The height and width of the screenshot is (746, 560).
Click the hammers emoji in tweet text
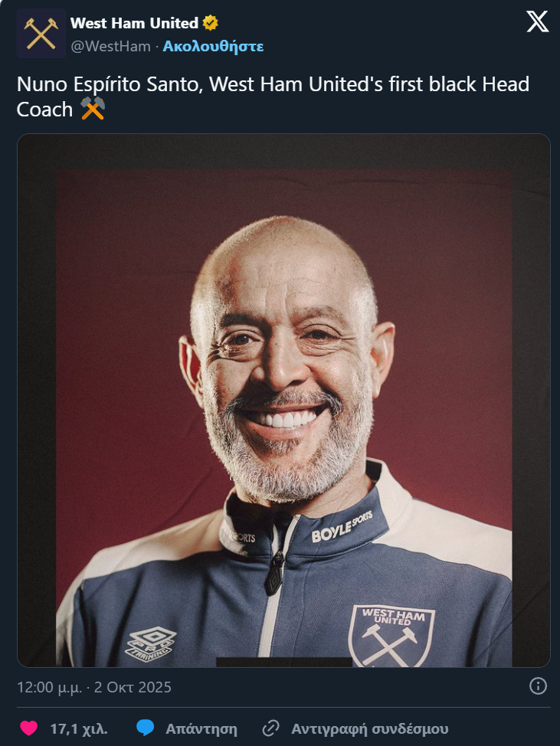tap(93, 109)
